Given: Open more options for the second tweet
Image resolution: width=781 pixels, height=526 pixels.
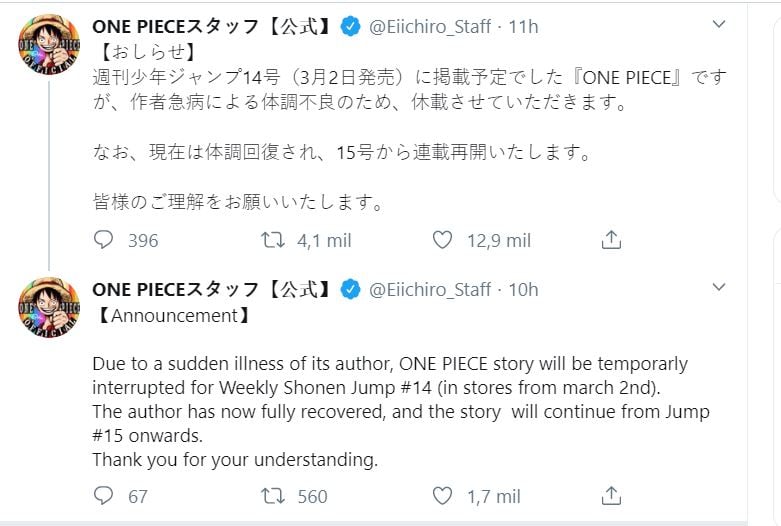Looking at the screenshot, I should (x=718, y=288).
